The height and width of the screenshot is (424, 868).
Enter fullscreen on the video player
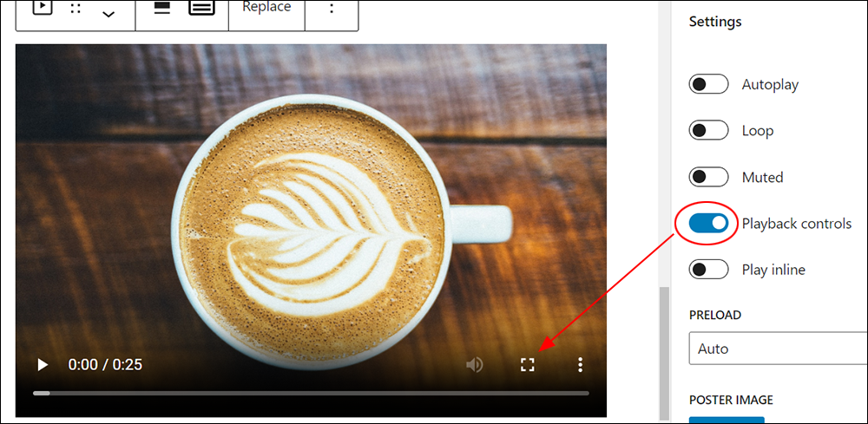[x=528, y=364]
